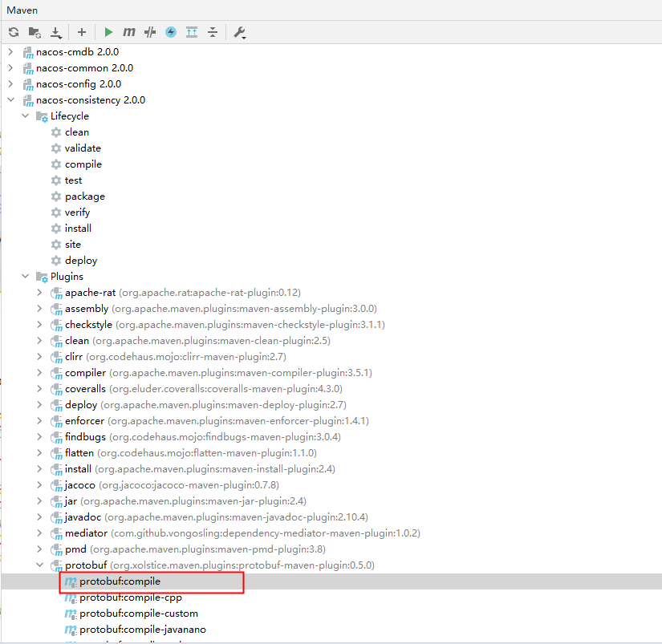662x644 pixels.
Task: Toggle Offline Mode in Maven toolbar
Action: click(x=150, y=32)
